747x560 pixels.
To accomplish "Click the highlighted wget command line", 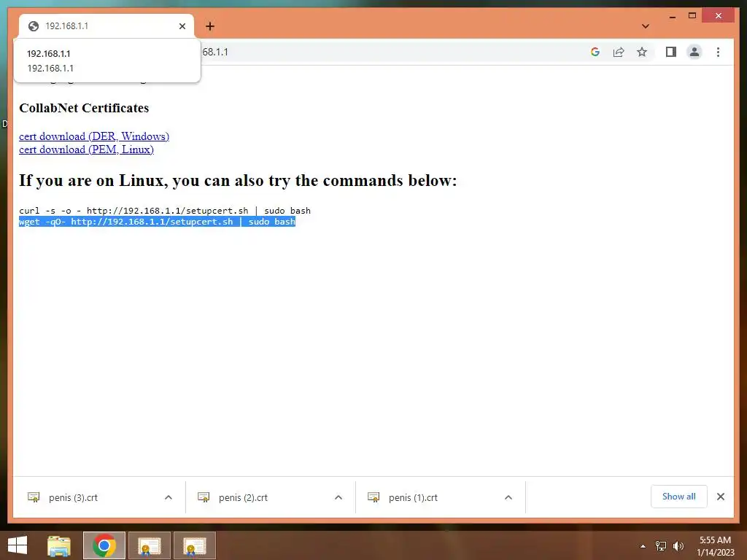I will pos(158,222).
